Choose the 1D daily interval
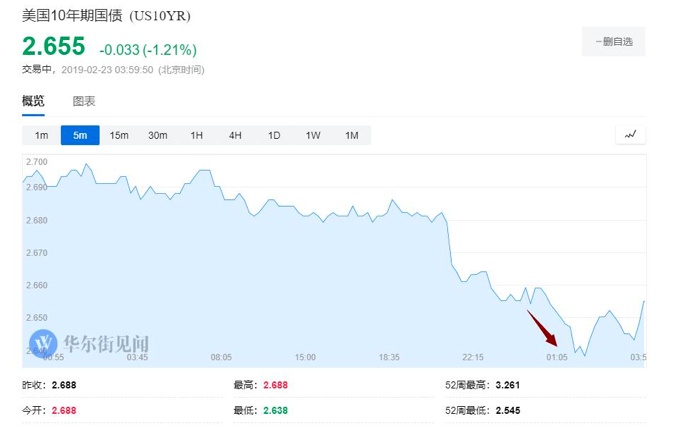679x438 pixels. tap(274, 135)
